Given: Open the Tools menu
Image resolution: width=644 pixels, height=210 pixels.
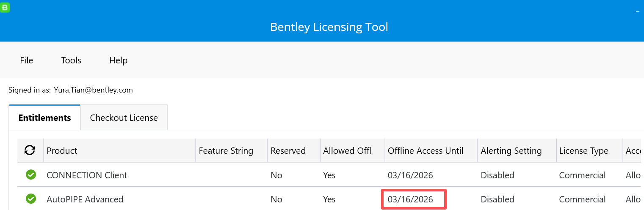Looking at the screenshot, I should click(71, 60).
